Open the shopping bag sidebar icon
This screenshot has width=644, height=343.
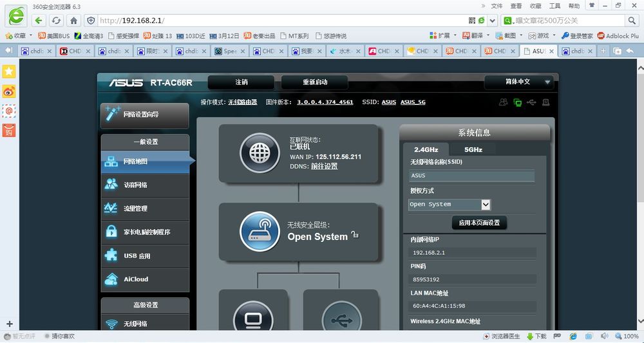coord(8,131)
